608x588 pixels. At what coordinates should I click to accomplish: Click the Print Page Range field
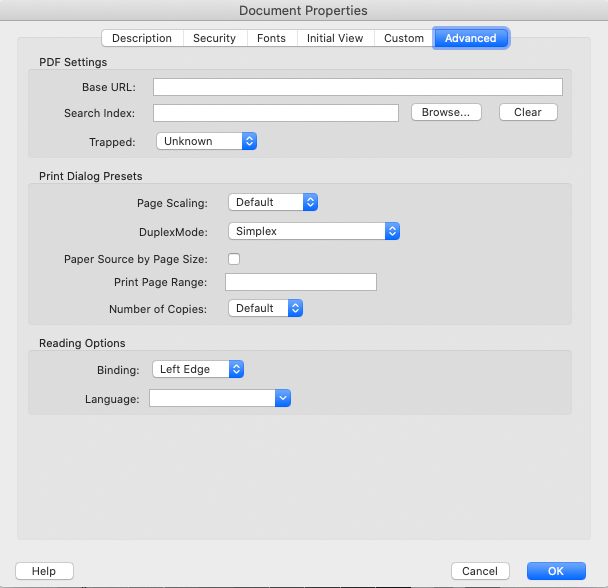click(301, 282)
